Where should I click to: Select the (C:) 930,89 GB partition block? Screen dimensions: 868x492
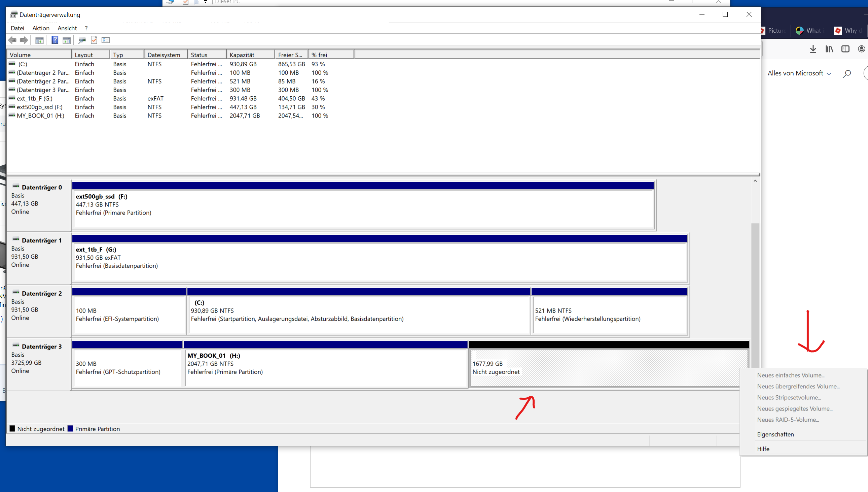pyautogui.click(x=358, y=311)
